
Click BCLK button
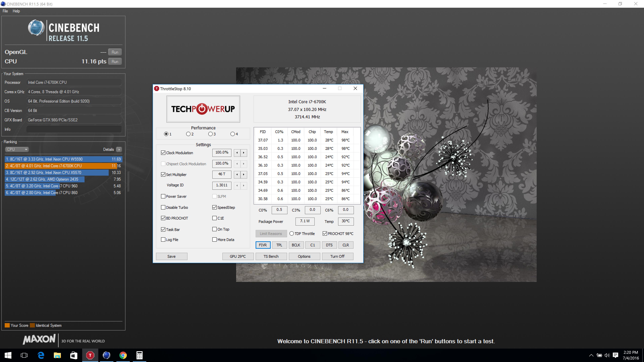click(296, 245)
